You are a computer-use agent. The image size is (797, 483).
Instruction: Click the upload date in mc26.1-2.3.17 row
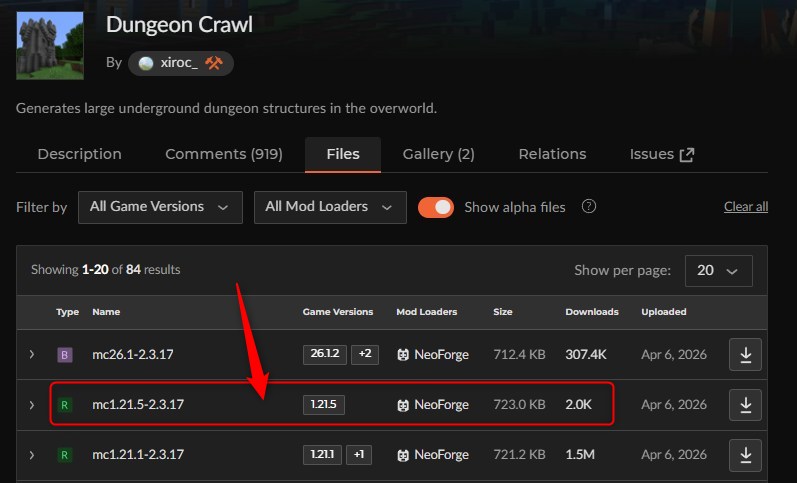pos(673,354)
